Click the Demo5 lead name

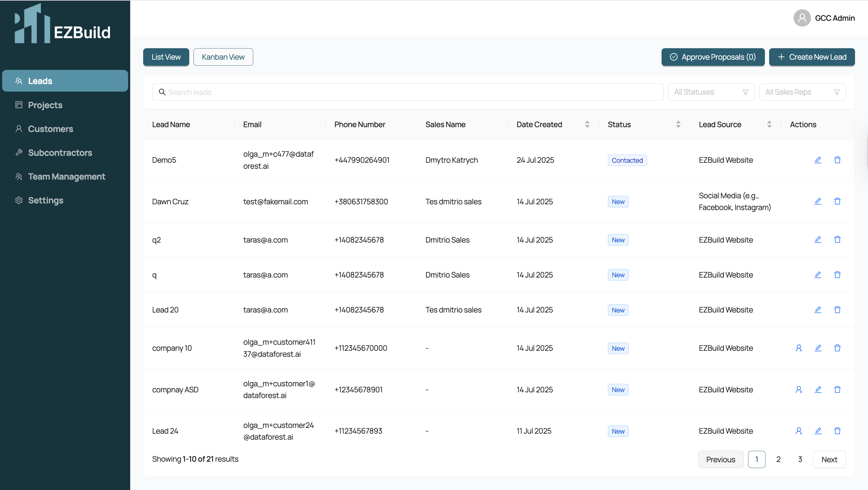coord(164,160)
